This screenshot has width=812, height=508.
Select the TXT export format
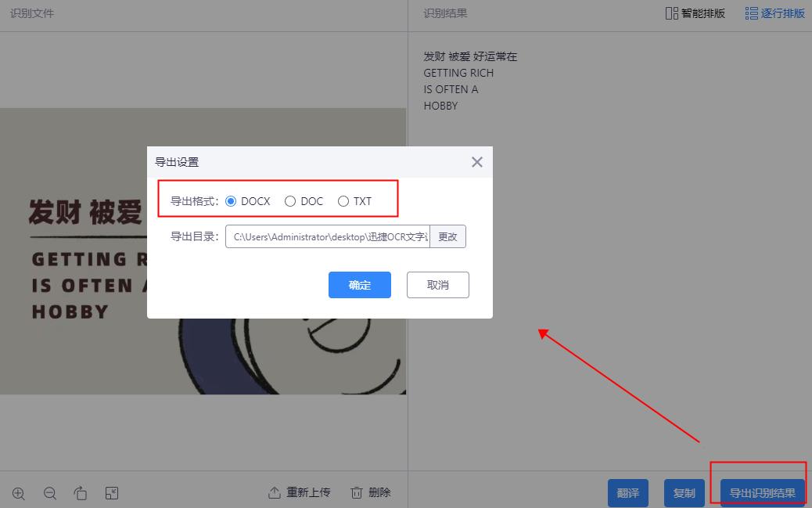[343, 200]
